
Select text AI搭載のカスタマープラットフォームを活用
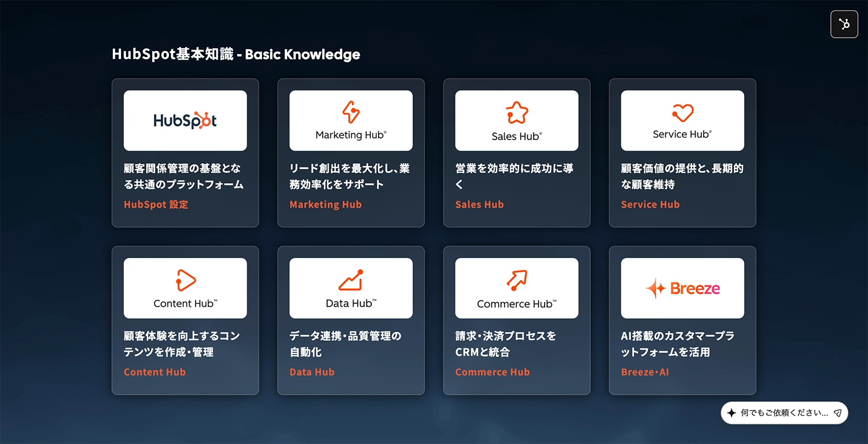click(678, 344)
